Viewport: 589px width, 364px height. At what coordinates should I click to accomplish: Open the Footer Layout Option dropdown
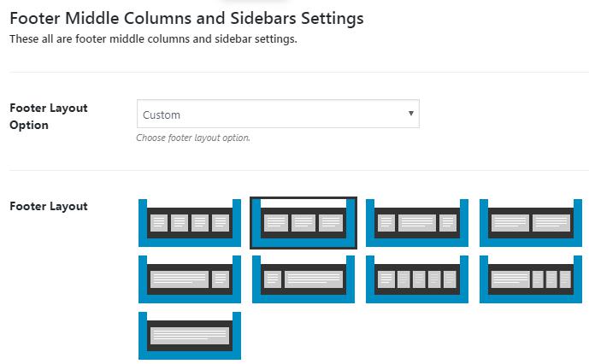coord(278,114)
